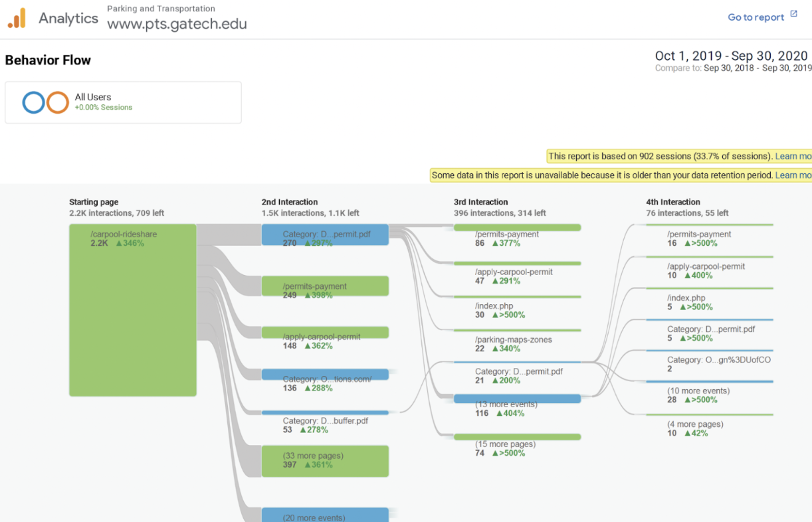
Task: Click Learn more beside the 902 sessions notice
Action: tap(793, 156)
